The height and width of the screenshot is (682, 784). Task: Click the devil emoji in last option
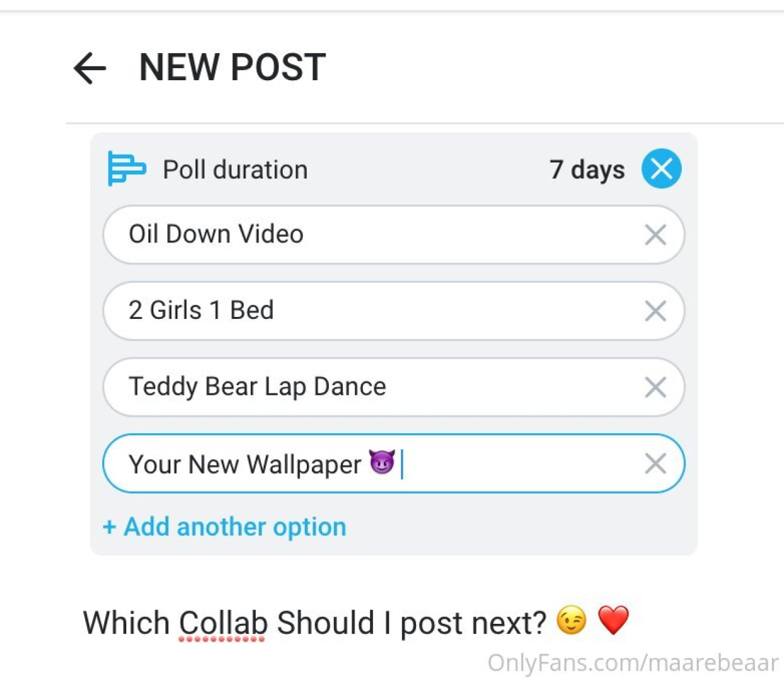(382, 463)
